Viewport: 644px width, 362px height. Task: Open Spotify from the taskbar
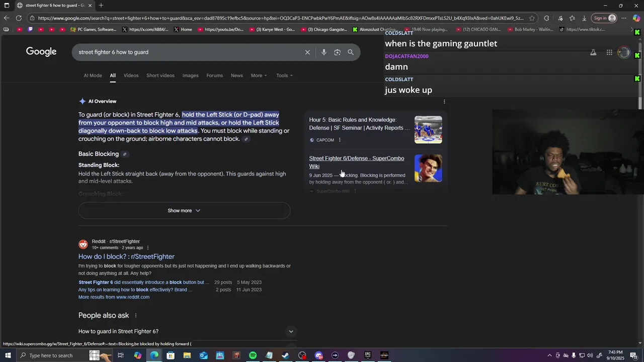253,355
